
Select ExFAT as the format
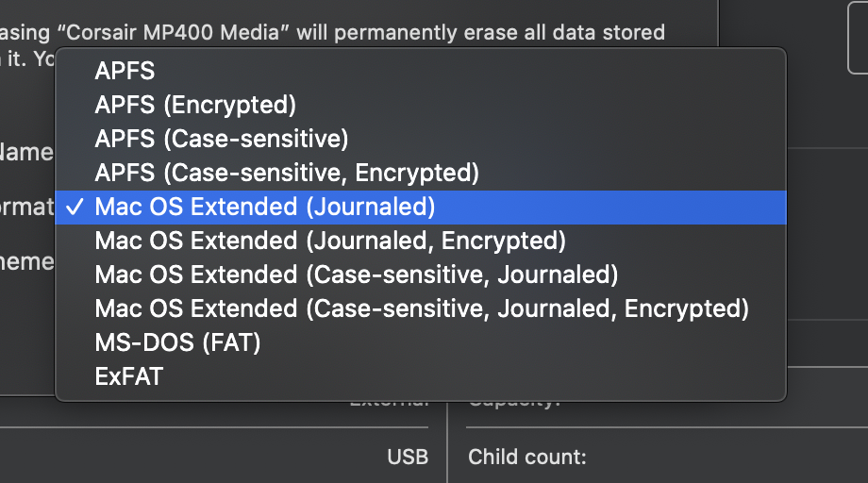tap(129, 376)
